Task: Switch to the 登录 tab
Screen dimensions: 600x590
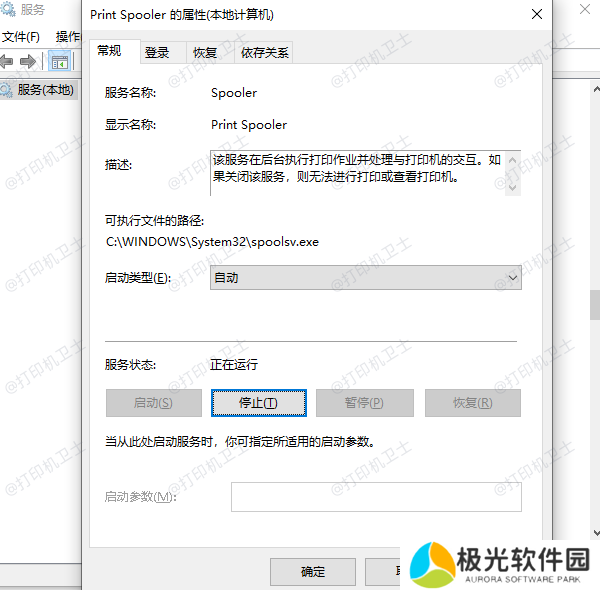Action: coord(157,52)
